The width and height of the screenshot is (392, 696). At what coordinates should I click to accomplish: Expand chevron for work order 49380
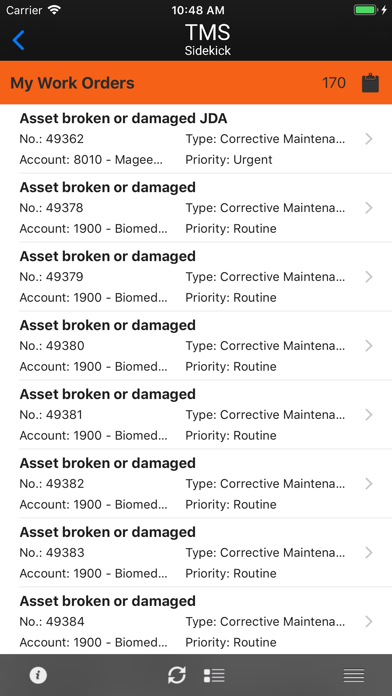[368, 346]
